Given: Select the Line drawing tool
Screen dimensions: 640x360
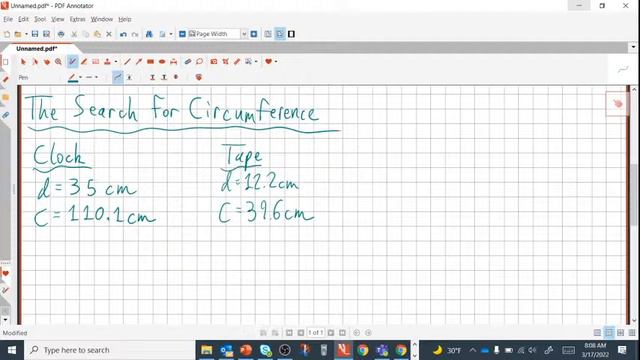Looking at the screenshot, I should click(127, 62).
